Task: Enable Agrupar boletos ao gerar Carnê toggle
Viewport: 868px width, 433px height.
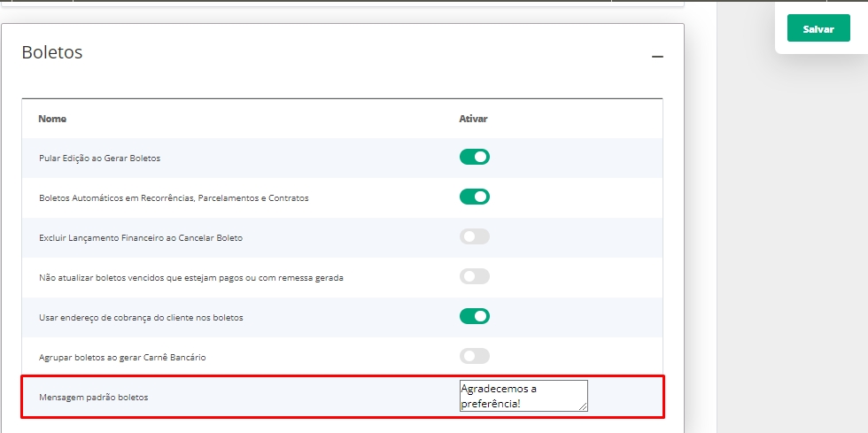Action: pos(474,356)
